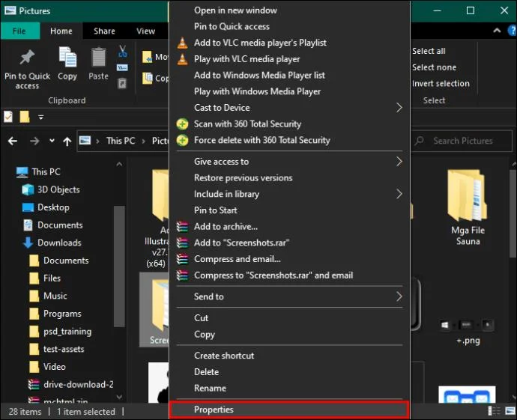This screenshot has height=420, width=517.
Task: Expand the Send to submenu
Action: (289, 296)
